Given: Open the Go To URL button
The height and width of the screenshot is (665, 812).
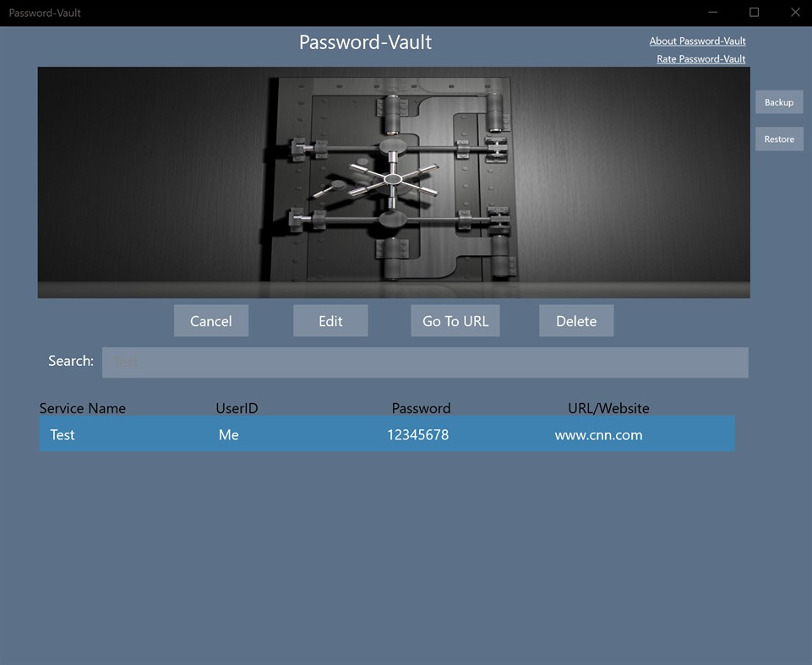Looking at the screenshot, I should click(x=455, y=320).
